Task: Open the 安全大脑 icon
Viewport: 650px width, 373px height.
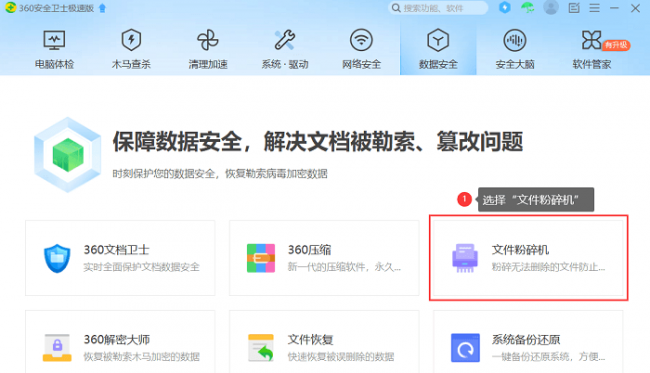Action: pyautogui.click(x=515, y=40)
